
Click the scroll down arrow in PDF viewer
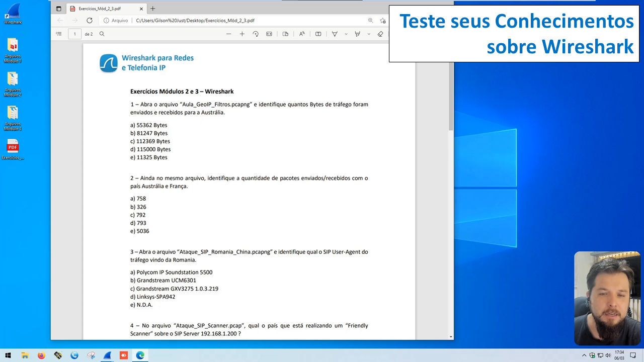click(x=451, y=336)
